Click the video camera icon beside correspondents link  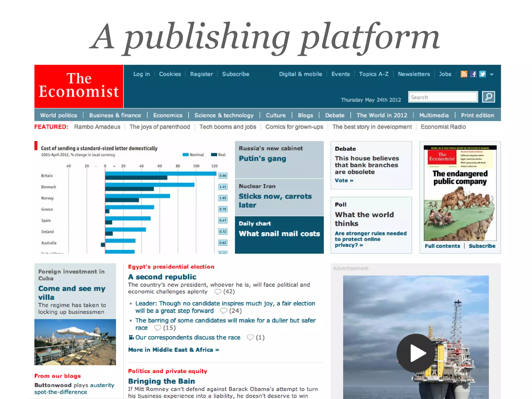[131, 337]
